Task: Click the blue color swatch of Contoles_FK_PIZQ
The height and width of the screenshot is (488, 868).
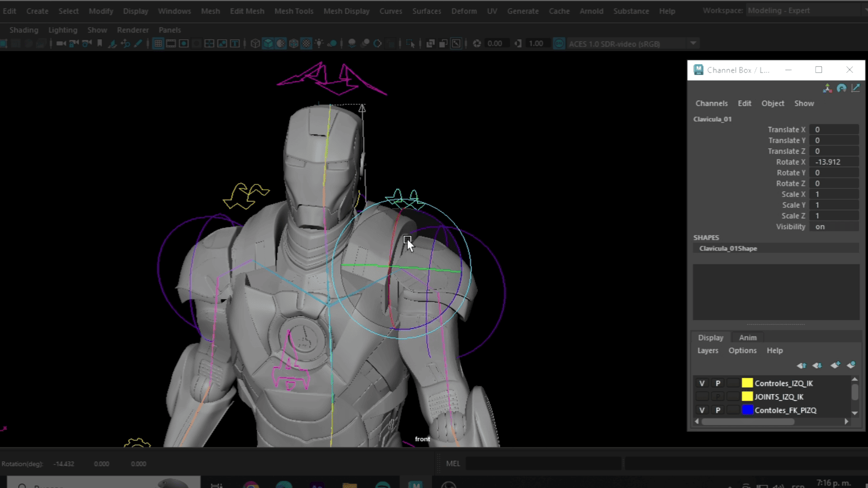Action: point(747,410)
